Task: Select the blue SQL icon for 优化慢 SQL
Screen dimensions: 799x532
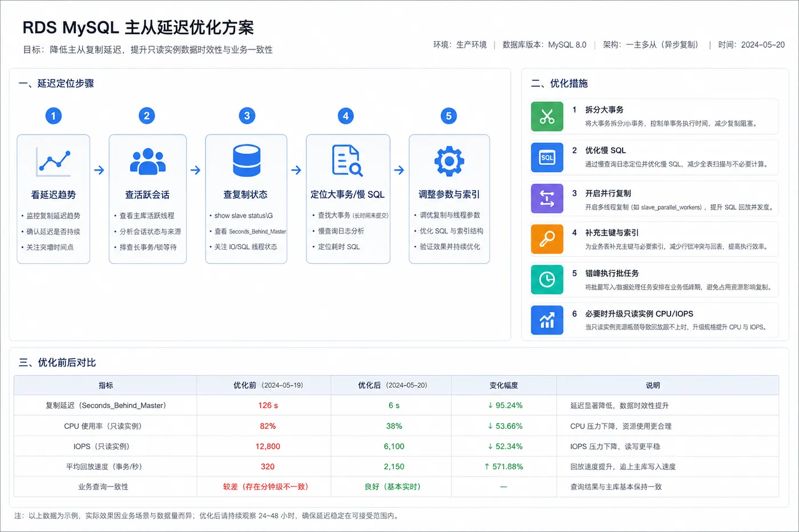Action: [547, 157]
